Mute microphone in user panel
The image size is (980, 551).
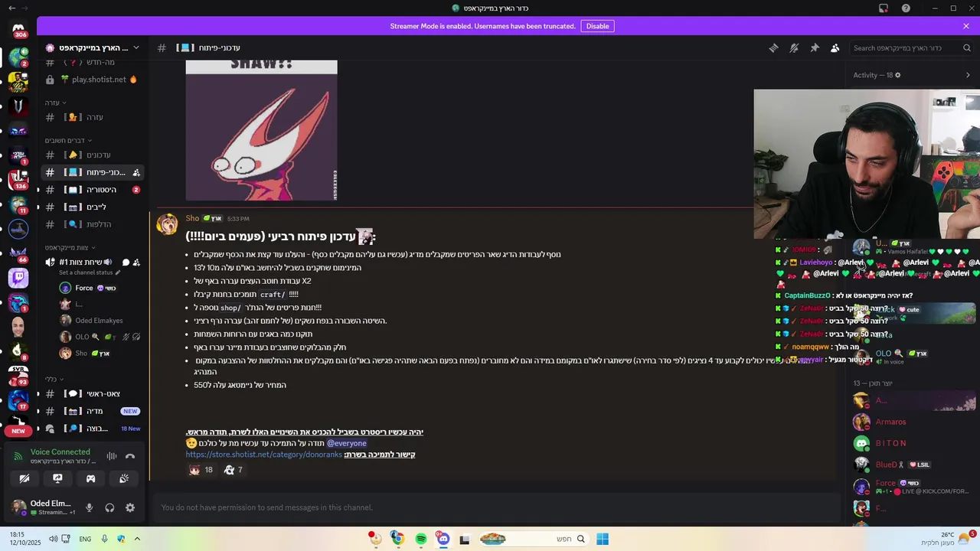pos(89,507)
